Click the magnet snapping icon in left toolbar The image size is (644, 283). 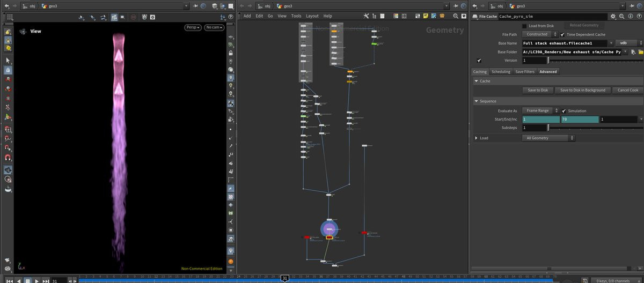click(8, 157)
